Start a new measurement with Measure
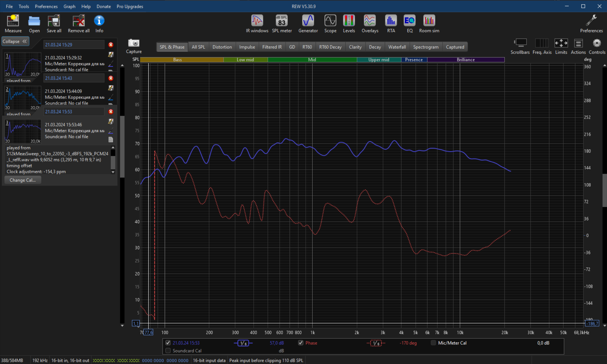Viewport: 607px width, 364px height. pyautogui.click(x=13, y=24)
